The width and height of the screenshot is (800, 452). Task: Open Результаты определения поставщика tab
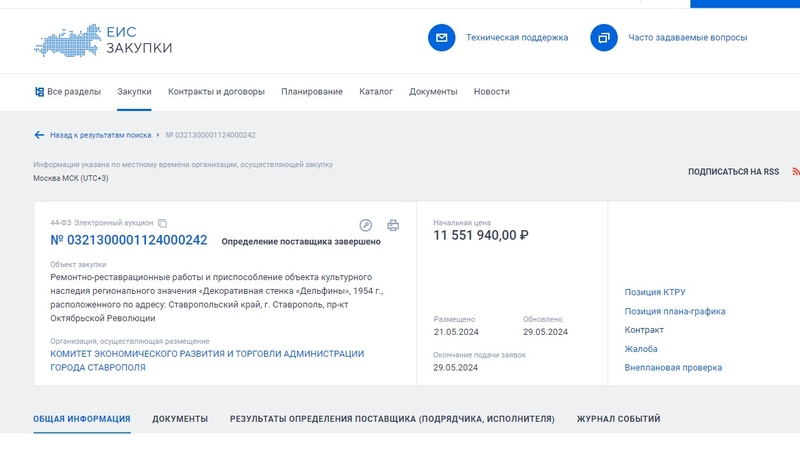click(392, 419)
